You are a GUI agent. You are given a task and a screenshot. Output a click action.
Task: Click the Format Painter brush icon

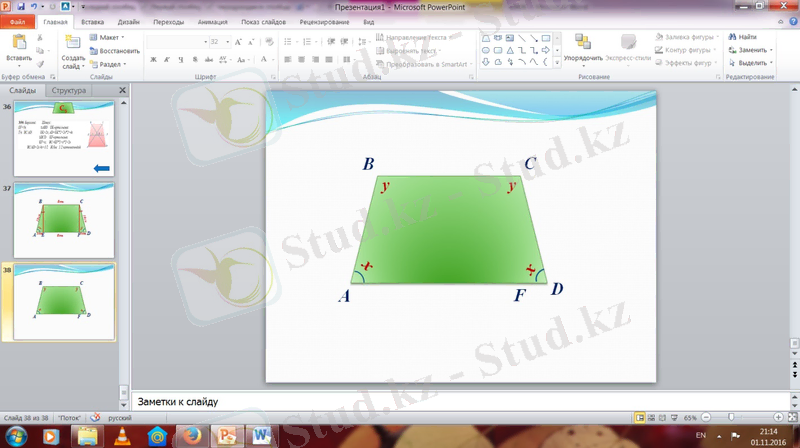[x=41, y=62]
